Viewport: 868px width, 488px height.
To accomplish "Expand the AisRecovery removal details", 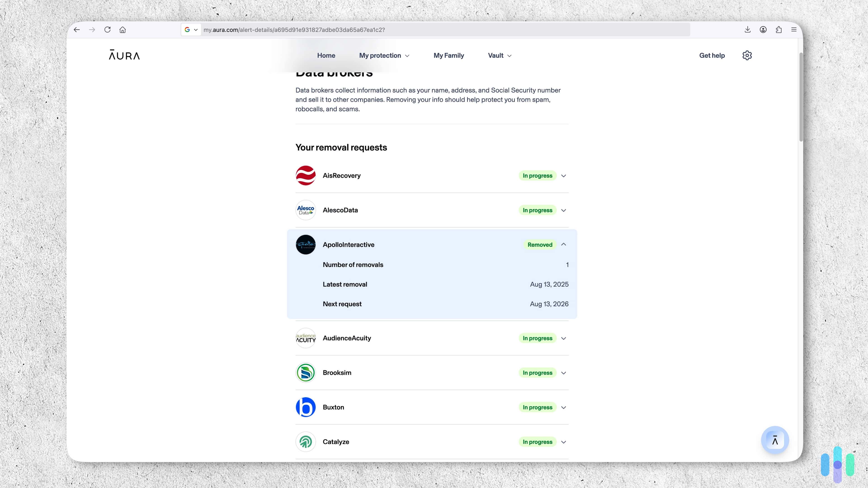I will [x=563, y=176].
